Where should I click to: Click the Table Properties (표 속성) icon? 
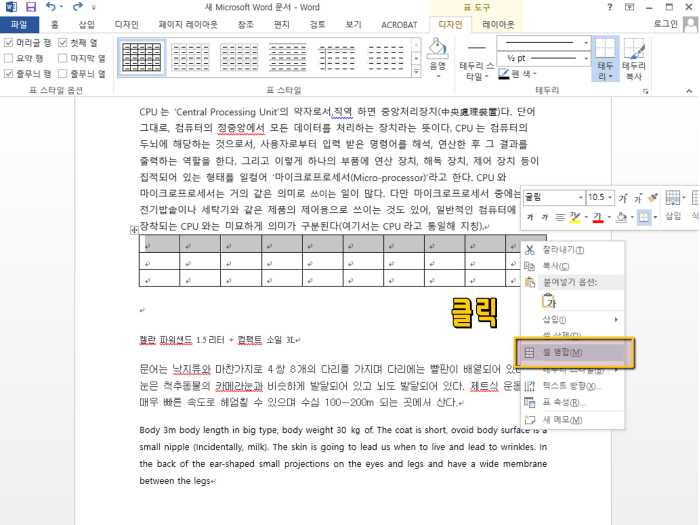coord(529,403)
